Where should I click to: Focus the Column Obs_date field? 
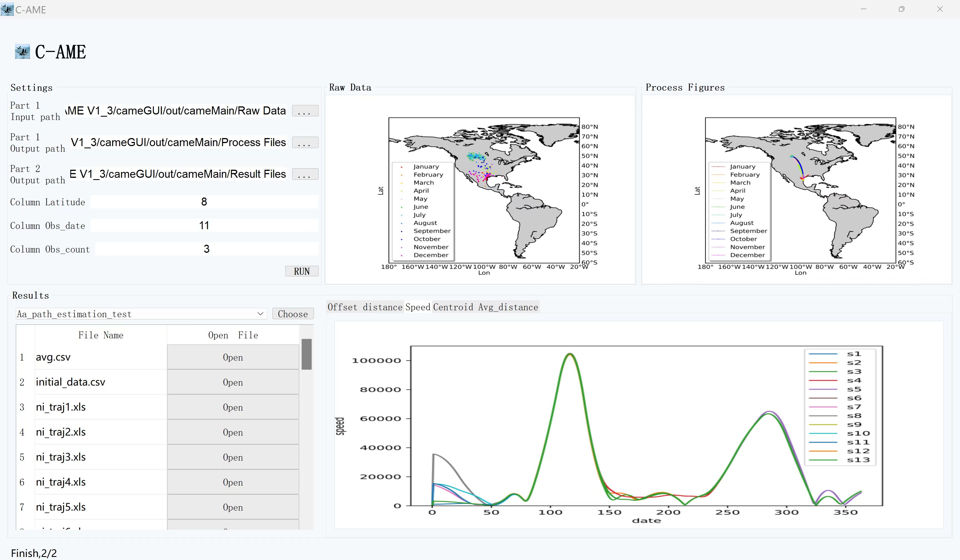[x=204, y=226]
